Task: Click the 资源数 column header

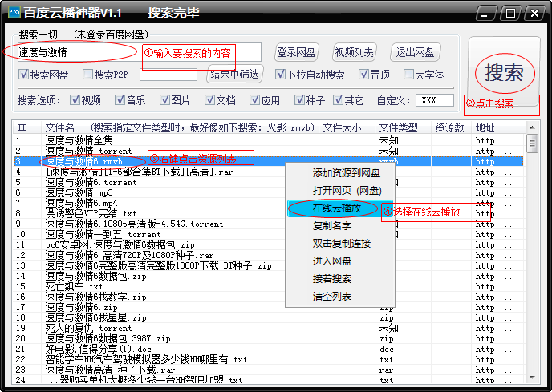Action: coord(452,127)
